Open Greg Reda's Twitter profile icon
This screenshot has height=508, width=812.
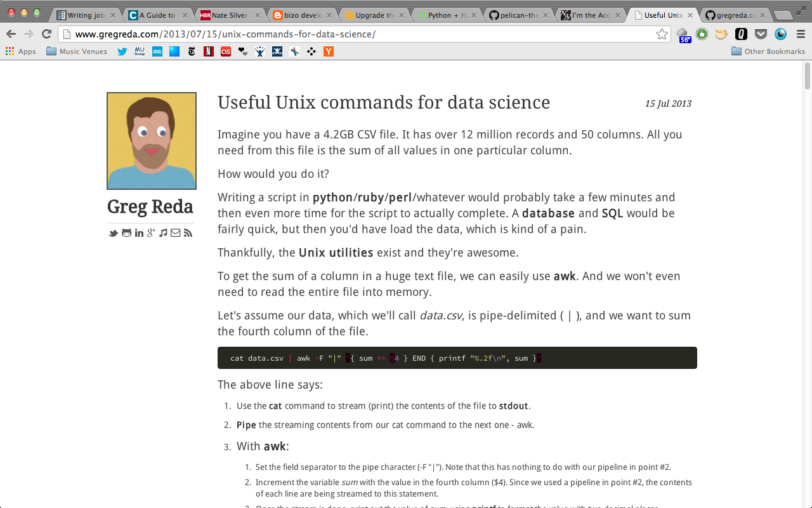(113, 233)
